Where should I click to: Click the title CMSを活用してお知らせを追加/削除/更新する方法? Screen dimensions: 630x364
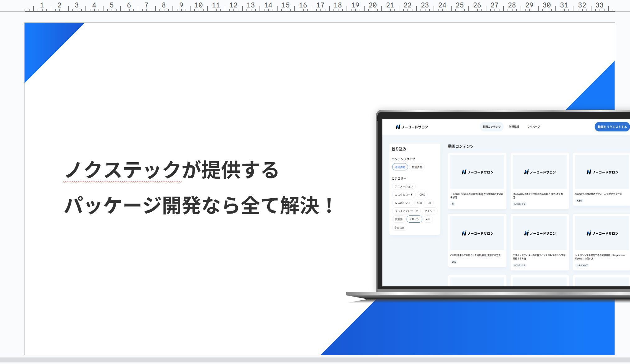(476, 255)
